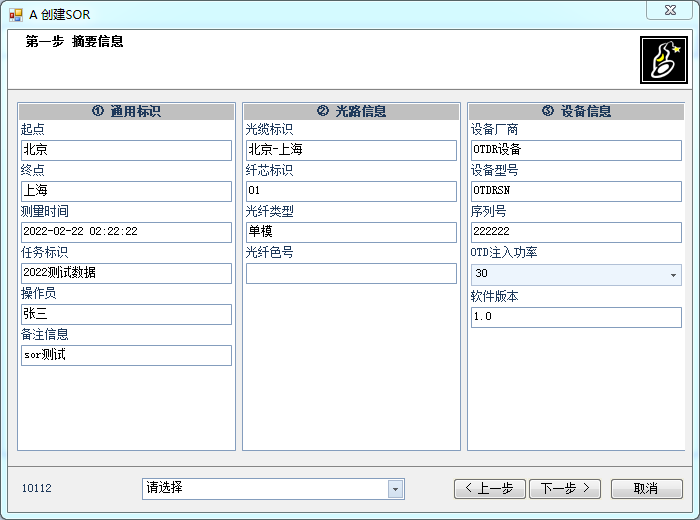
Task: Click the 纤芯标识 field showing 01
Action: click(x=351, y=191)
